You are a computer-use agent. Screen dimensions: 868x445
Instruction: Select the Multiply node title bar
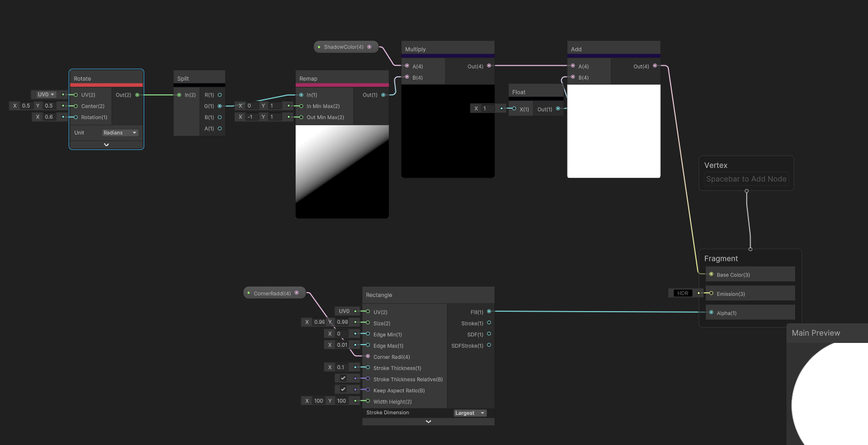click(x=448, y=49)
